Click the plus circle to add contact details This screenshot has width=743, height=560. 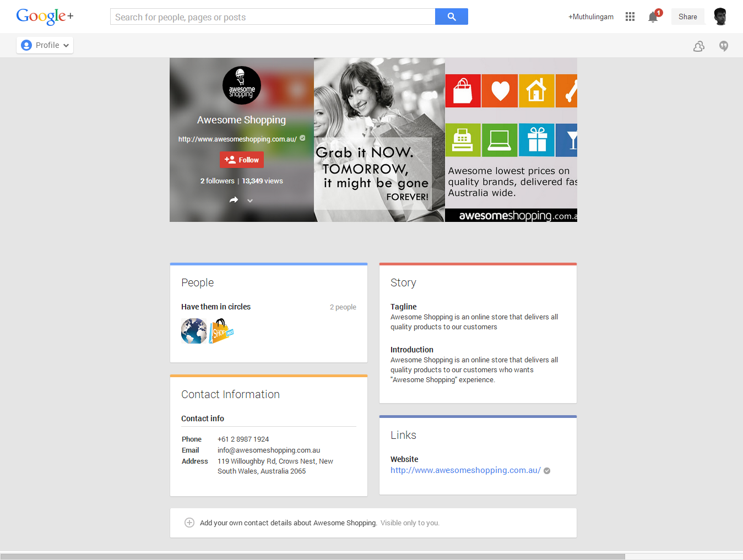(189, 523)
